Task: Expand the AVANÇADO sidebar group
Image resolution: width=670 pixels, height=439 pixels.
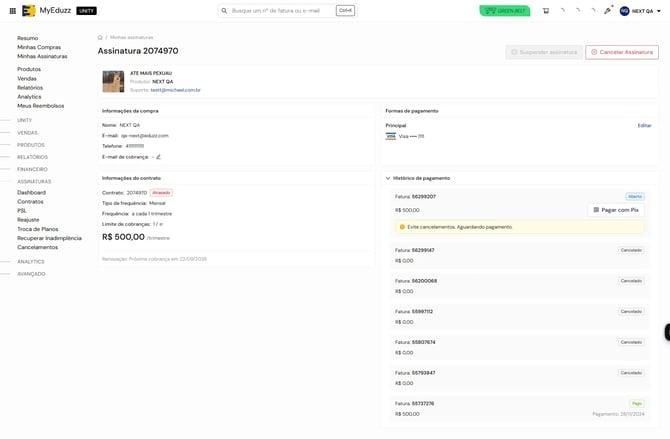Action: (31, 274)
